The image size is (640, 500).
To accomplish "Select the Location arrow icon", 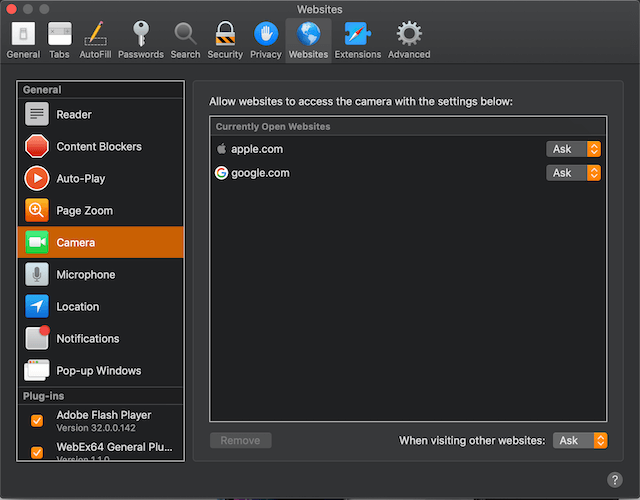I will (x=37, y=307).
